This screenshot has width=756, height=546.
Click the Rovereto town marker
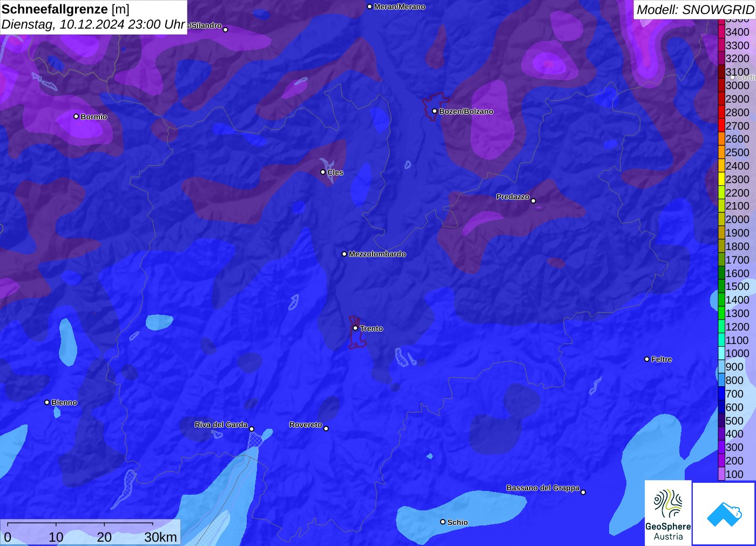tap(326, 428)
